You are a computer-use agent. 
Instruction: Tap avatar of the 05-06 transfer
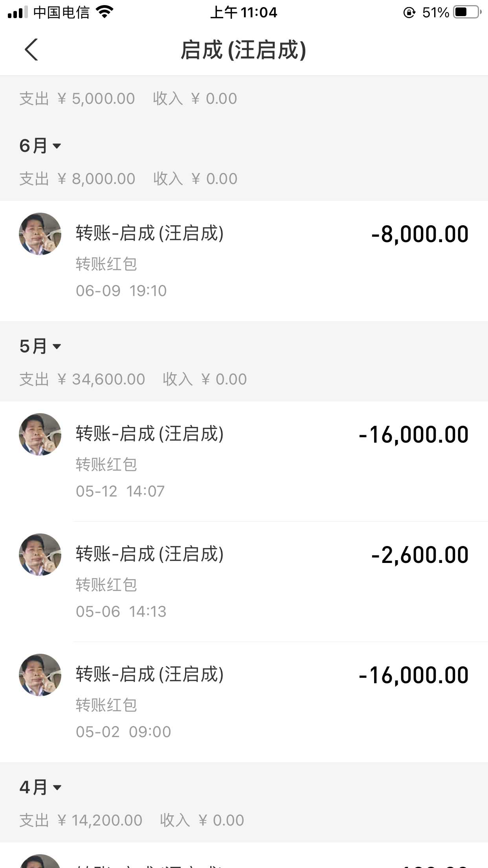click(x=40, y=555)
